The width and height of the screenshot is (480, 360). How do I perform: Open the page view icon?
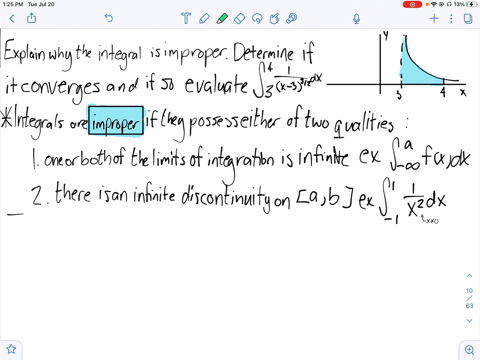pyautogui.click(x=468, y=18)
